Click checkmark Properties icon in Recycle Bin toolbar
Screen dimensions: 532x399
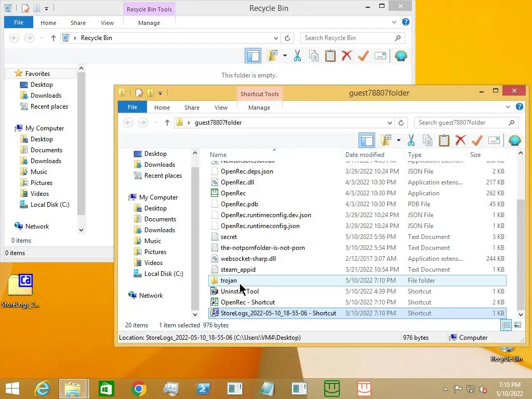pyautogui.click(x=363, y=56)
